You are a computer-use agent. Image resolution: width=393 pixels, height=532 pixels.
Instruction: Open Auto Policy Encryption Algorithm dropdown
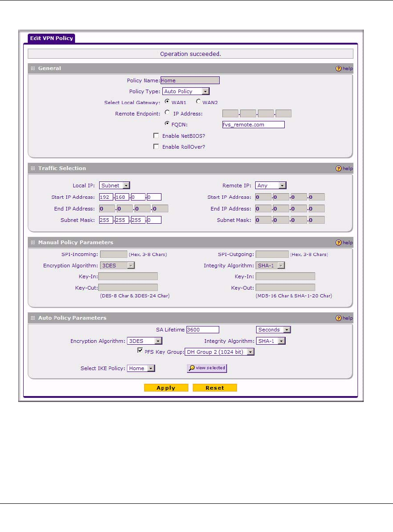click(x=145, y=341)
